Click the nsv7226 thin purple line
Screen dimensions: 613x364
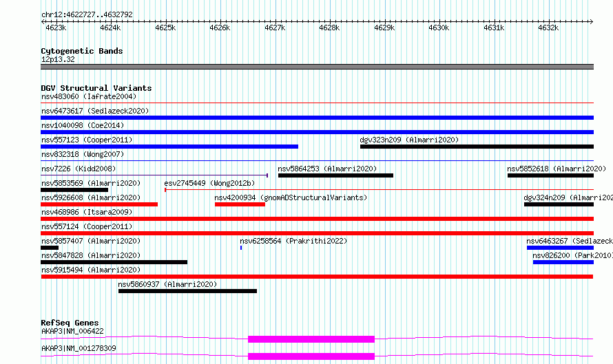point(154,175)
